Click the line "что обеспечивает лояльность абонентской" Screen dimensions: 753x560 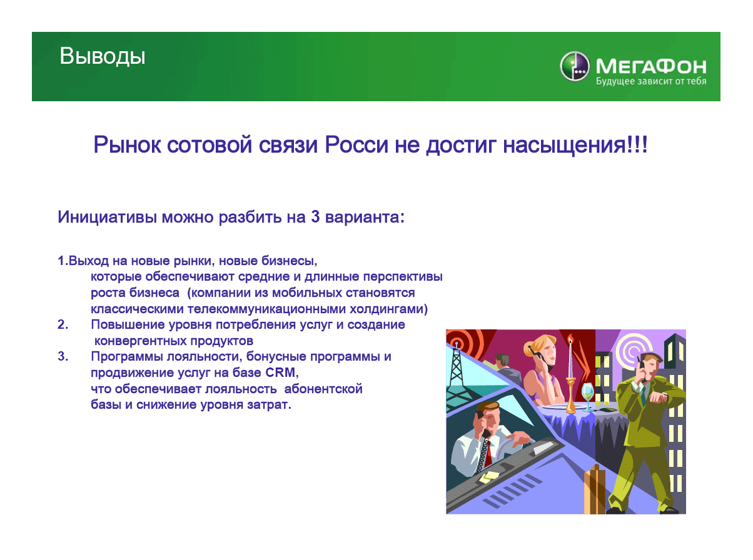226,389
